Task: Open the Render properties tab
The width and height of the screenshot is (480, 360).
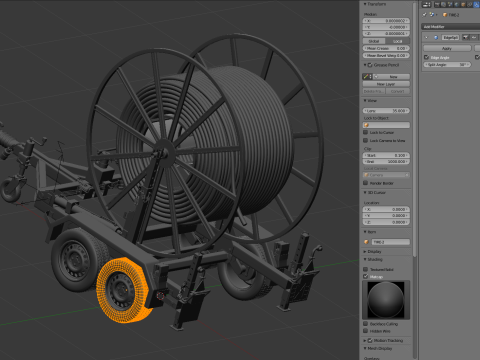Action: coord(437,5)
